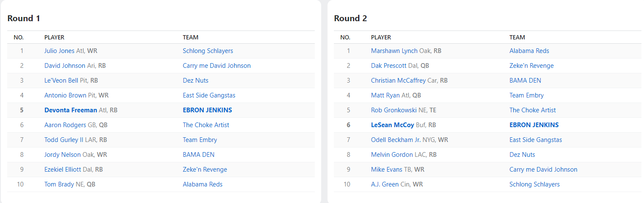Open LeSean McCoy player profile
Image resolution: width=644 pixels, height=203 pixels.
point(392,125)
